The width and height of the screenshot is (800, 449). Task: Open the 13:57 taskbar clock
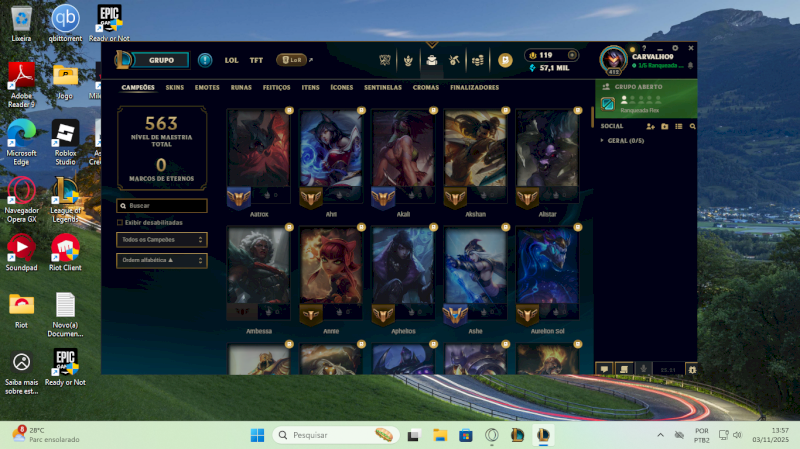click(770, 435)
